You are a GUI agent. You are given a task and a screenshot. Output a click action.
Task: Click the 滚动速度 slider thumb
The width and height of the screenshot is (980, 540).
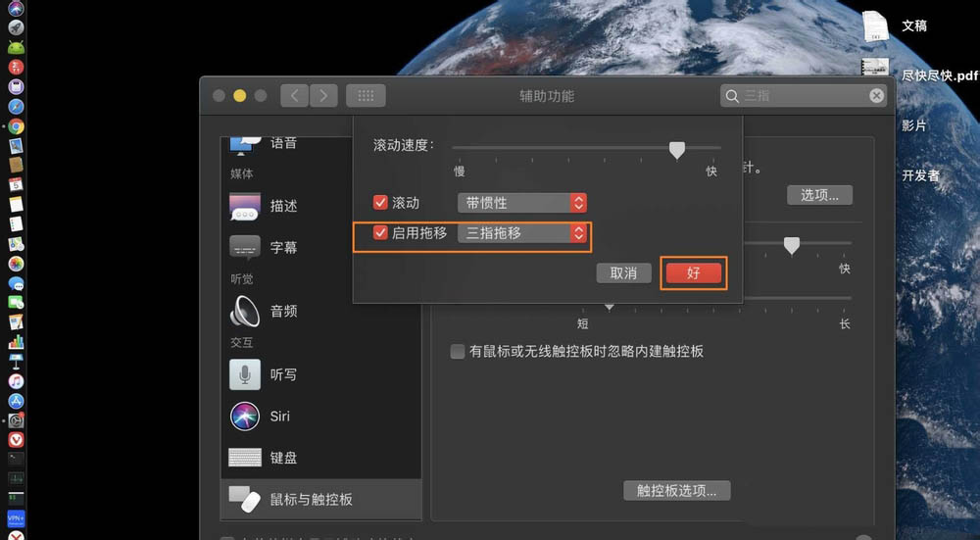677,150
